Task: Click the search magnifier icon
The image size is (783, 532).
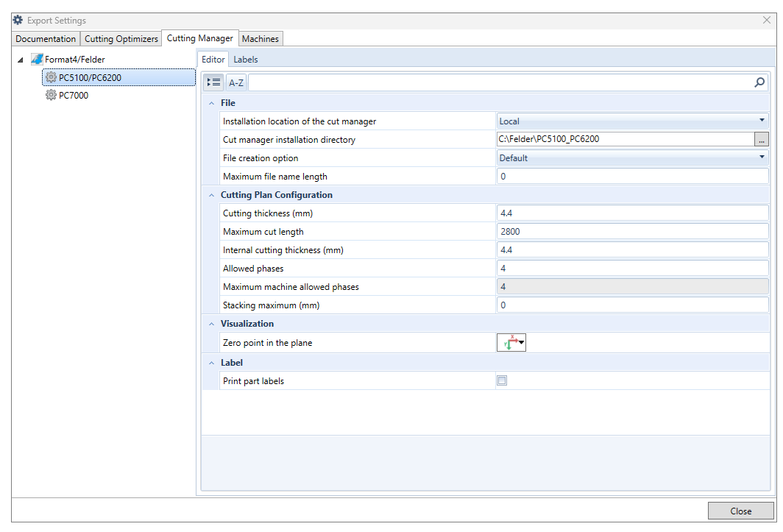Action: [759, 82]
